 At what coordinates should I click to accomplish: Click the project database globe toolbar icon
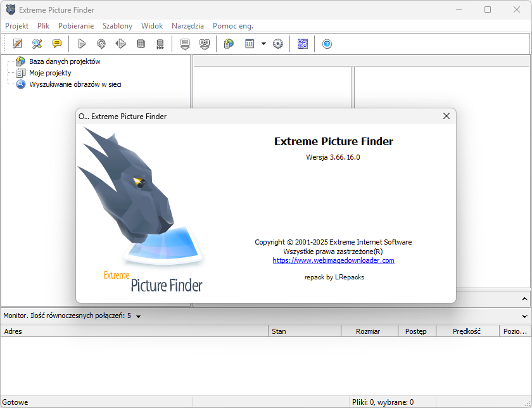click(229, 44)
